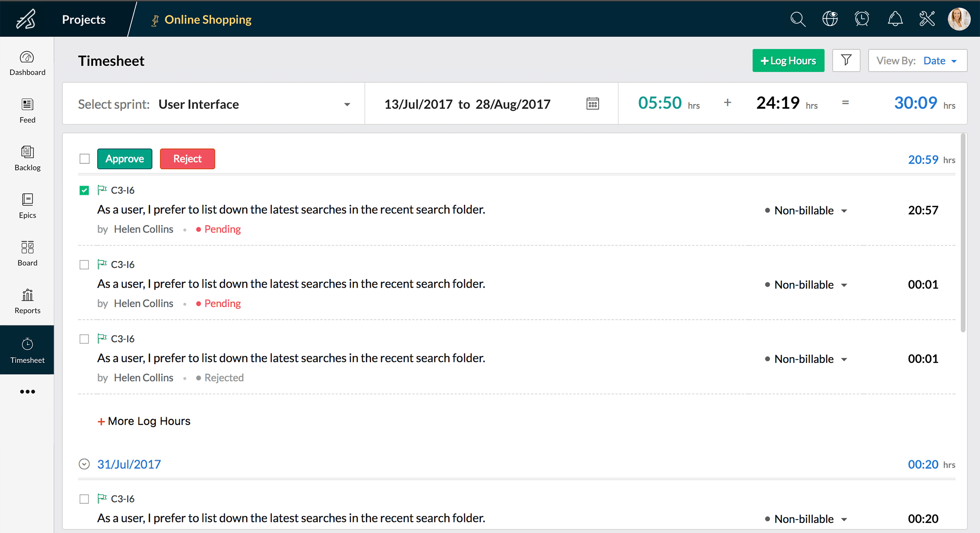The image size is (980, 533).
Task: Open the search magnifier icon
Action: tap(797, 19)
